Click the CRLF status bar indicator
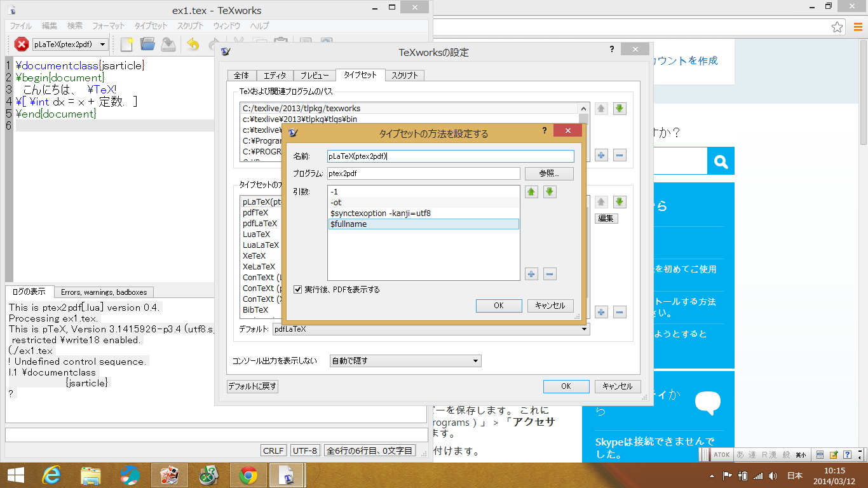The height and width of the screenshot is (488, 868). [x=273, y=451]
